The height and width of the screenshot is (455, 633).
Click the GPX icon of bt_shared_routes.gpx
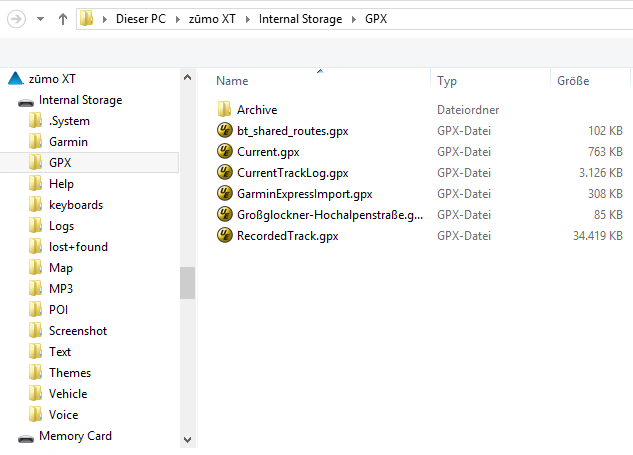(x=225, y=131)
